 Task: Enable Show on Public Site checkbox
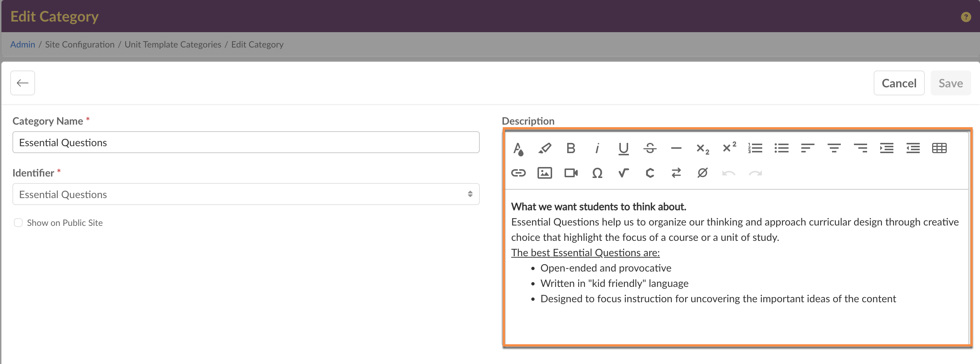pyautogui.click(x=18, y=223)
